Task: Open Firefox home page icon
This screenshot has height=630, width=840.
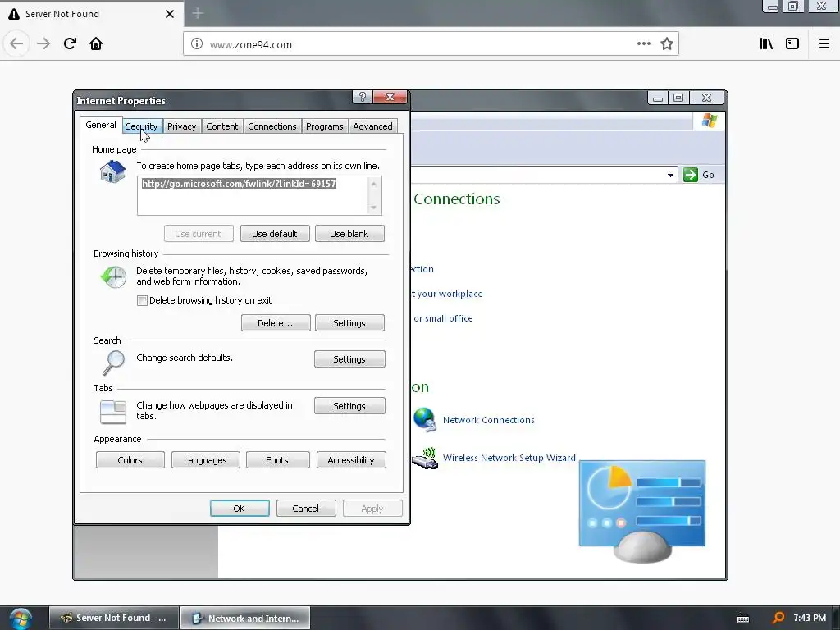Action: pyautogui.click(x=96, y=43)
